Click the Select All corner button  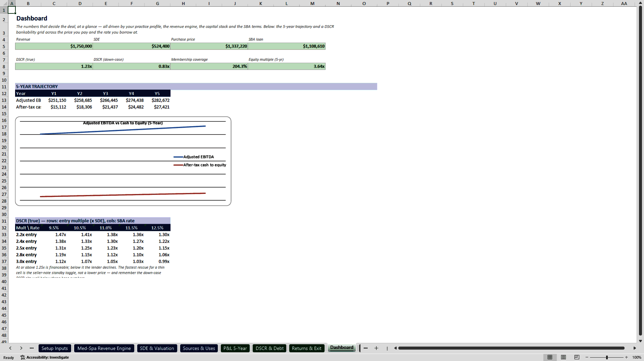click(x=4, y=3)
